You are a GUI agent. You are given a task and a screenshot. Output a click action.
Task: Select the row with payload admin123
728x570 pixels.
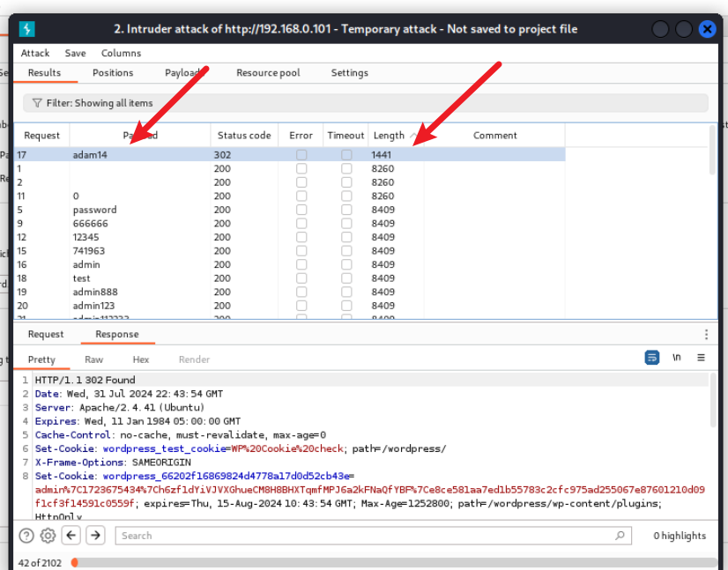click(x=290, y=306)
